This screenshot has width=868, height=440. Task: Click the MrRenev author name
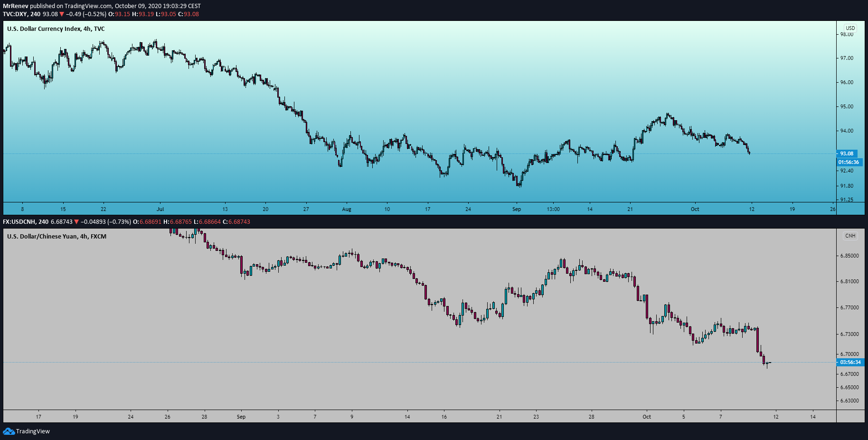[16, 6]
